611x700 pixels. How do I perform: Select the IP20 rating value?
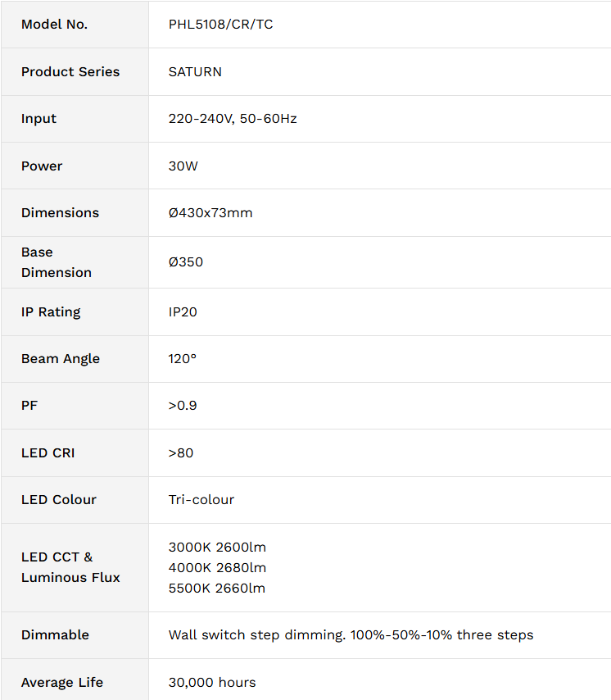(x=183, y=312)
